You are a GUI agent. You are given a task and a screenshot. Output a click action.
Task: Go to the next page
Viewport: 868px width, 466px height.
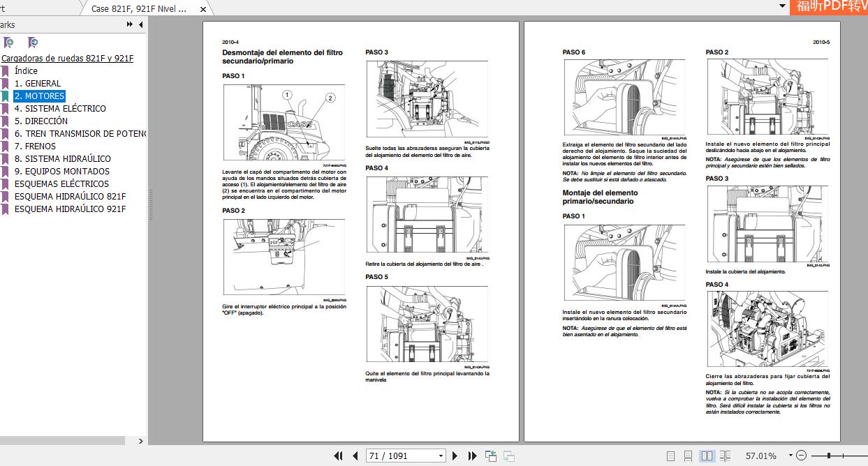(455, 456)
